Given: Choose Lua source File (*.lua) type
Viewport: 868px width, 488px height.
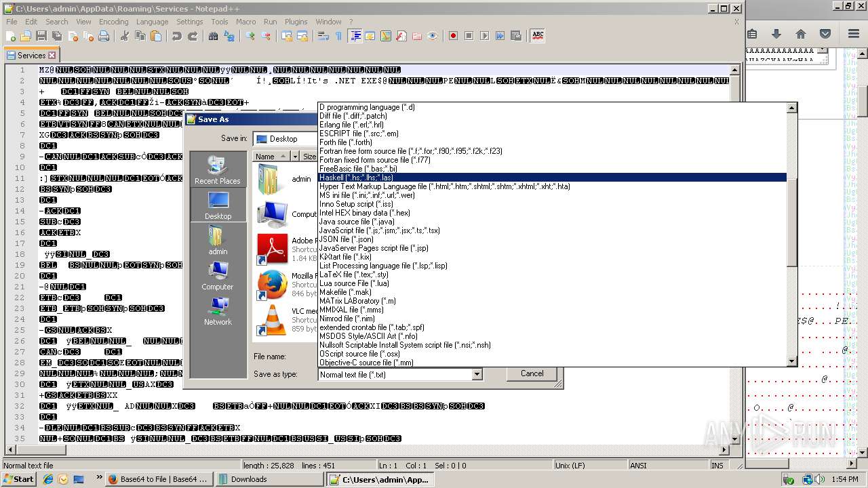Looking at the screenshot, I should [x=552, y=283].
